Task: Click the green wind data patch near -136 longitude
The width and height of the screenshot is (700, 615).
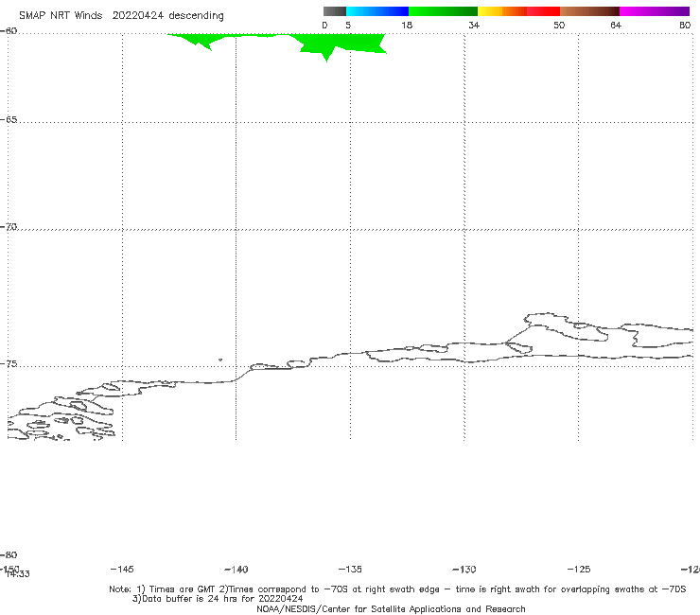Action: (x=341, y=44)
